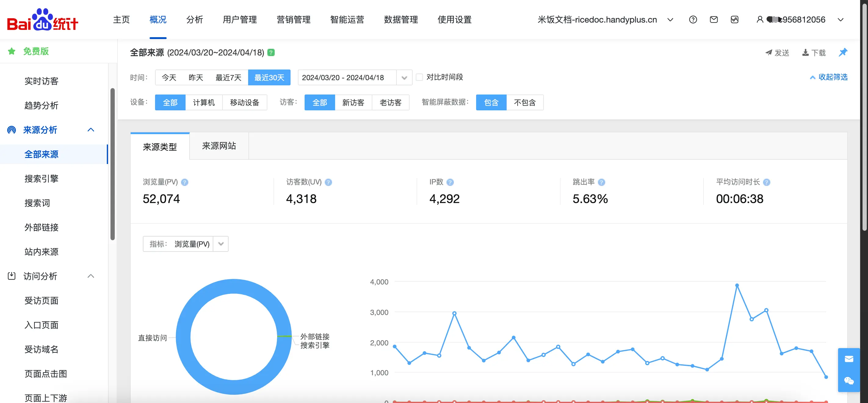Open 搜索引擎 in the sidebar
The width and height of the screenshot is (868, 403).
[42, 178]
